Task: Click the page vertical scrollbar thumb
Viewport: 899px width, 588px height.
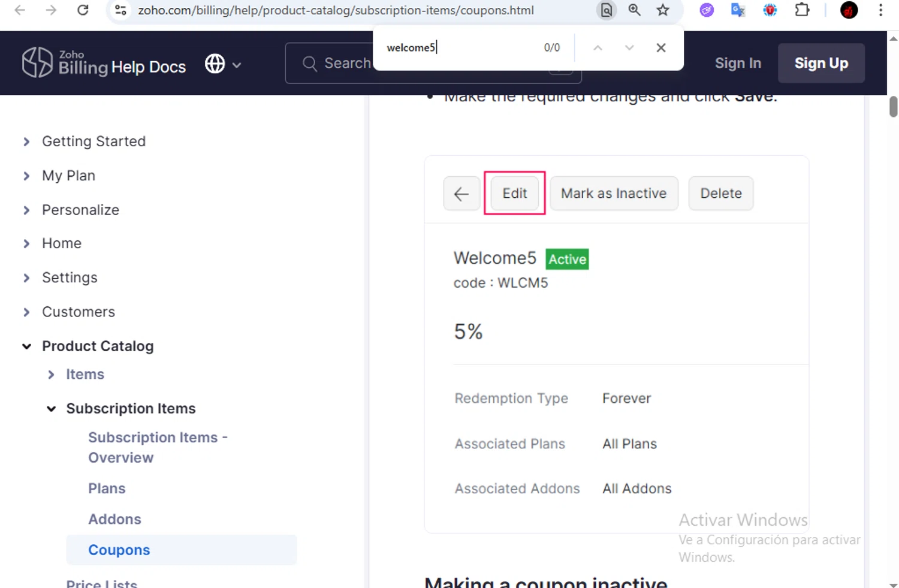Action: (x=893, y=106)
